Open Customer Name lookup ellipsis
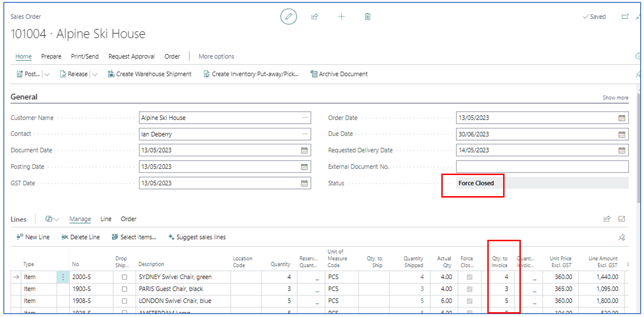644x317 pixels. 305,118
